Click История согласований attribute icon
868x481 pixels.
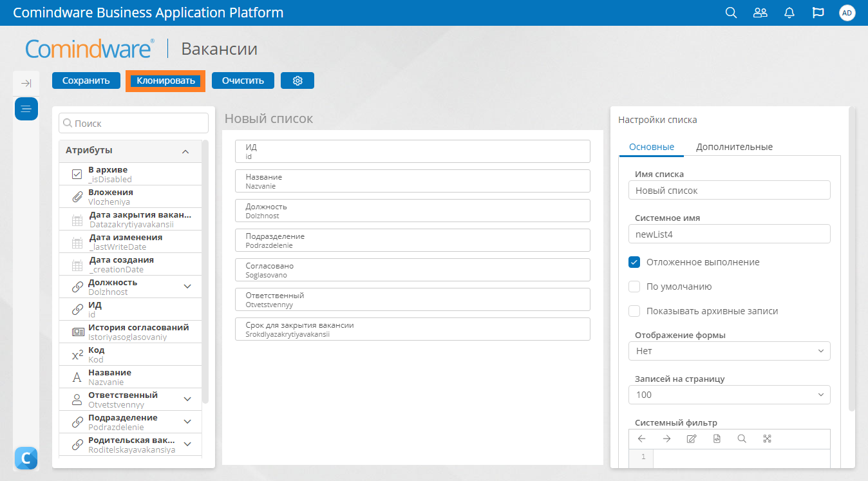coord(77,332)
